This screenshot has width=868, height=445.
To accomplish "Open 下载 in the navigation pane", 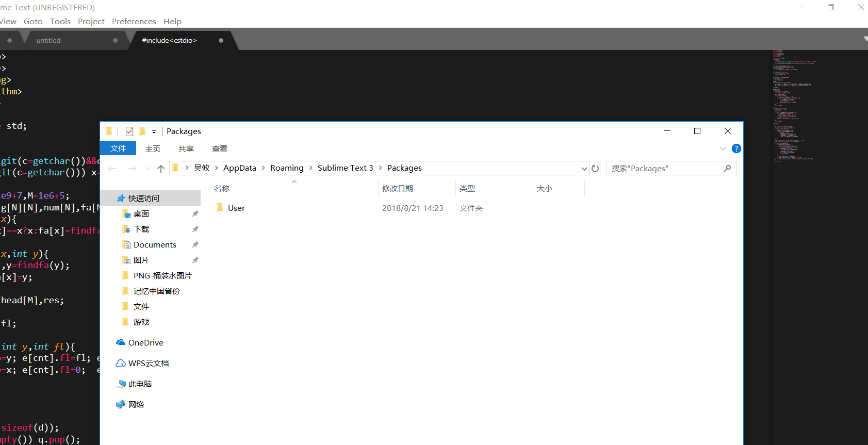I will (x=141, y=229).
